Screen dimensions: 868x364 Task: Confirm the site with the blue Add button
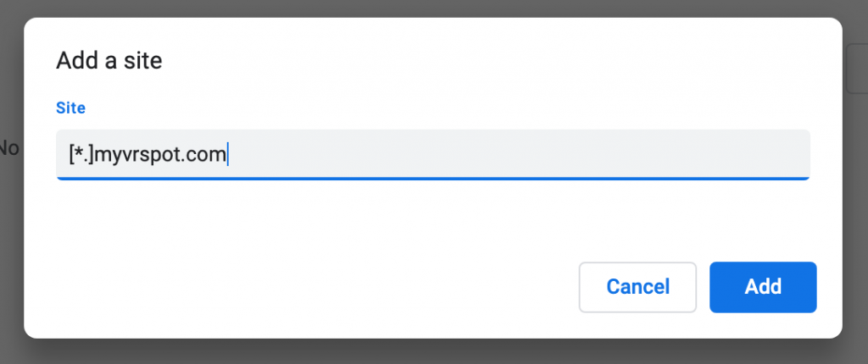(x=763, y=287)
